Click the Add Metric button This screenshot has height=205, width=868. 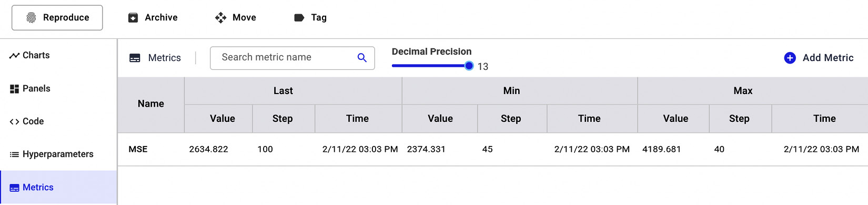tap(819, 58)
